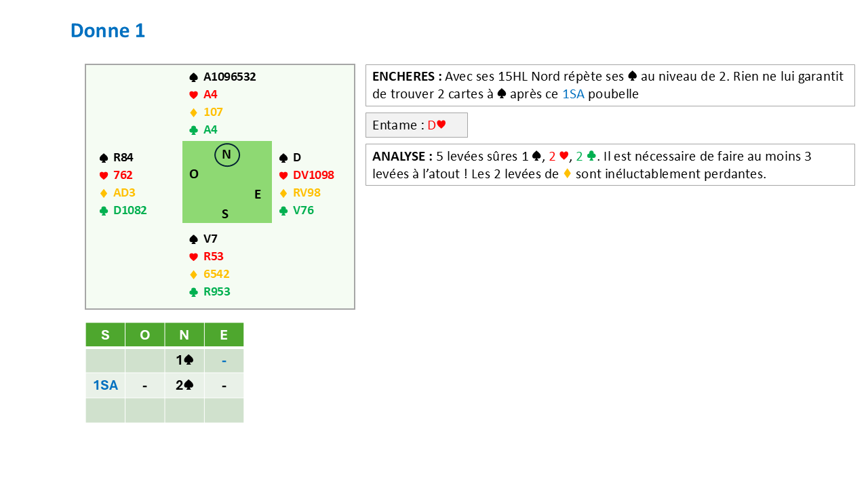
Task: Select the S column header in bidding table
Action: pos(105,335)
